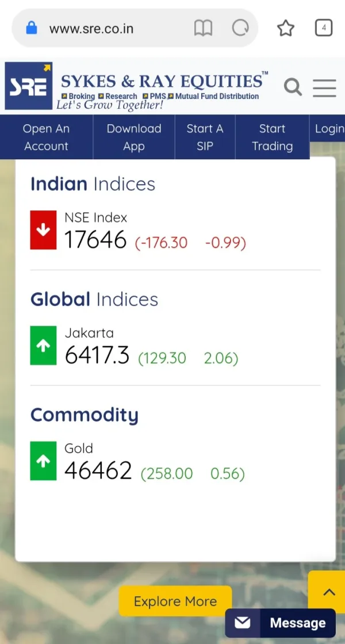Screen dimensions: 345x644
Task: Choose Start A SIP option
Action: [x=205, y=137]
